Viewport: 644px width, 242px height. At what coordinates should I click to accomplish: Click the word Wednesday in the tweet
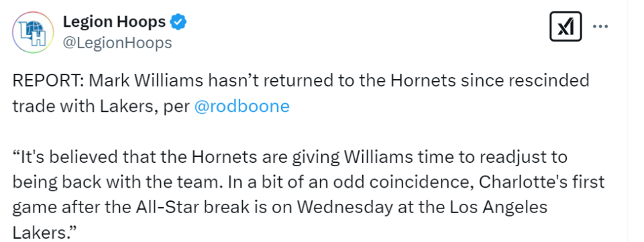coord(344,208)
